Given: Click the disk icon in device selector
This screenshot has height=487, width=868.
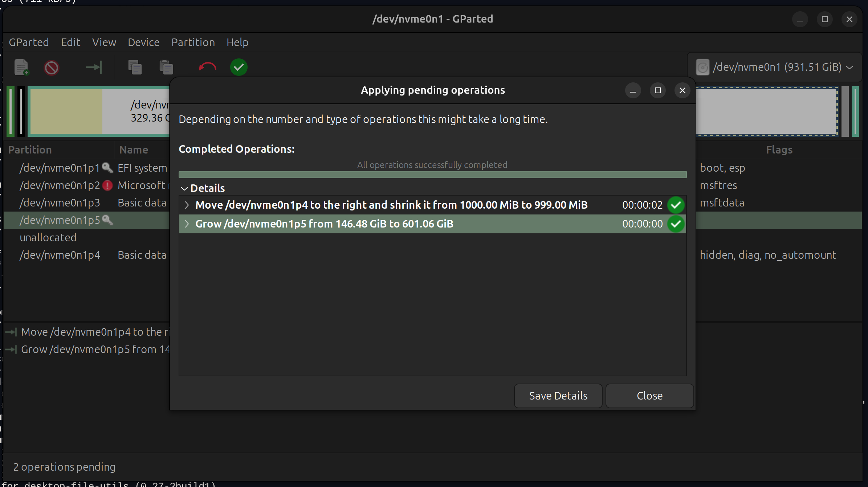Looking at the screenshot, I should [x=702, y=67].
